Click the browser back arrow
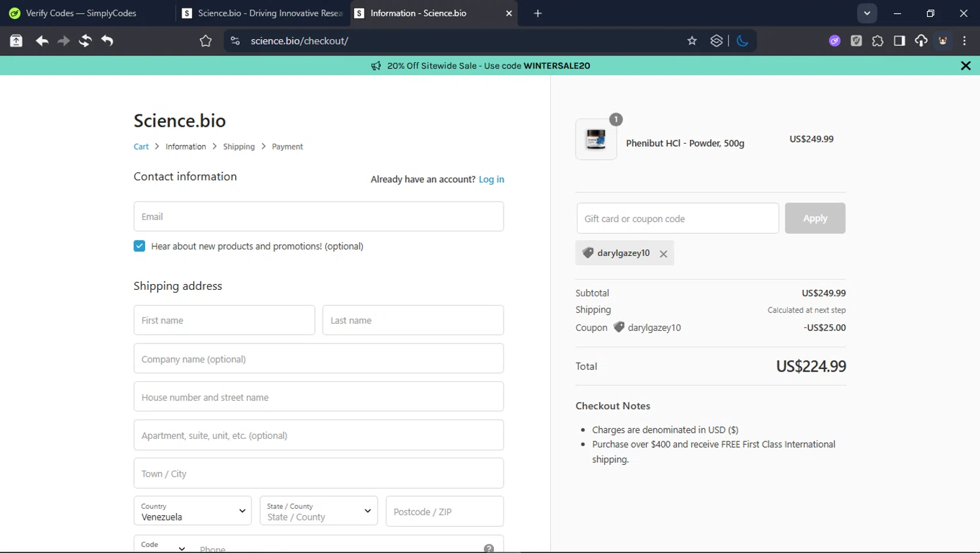This screenshot has height=553, width=980. (x=42, y=41)
